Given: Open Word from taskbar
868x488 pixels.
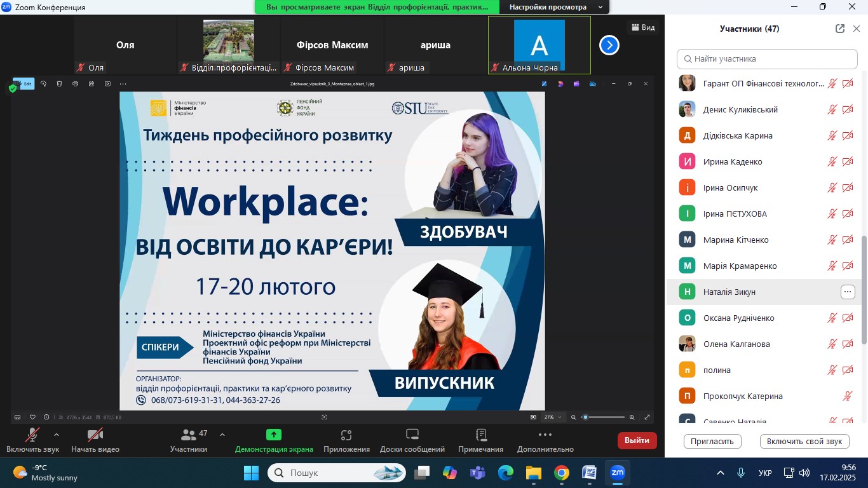Looking at the screenshot, I should tap(590, 473).
